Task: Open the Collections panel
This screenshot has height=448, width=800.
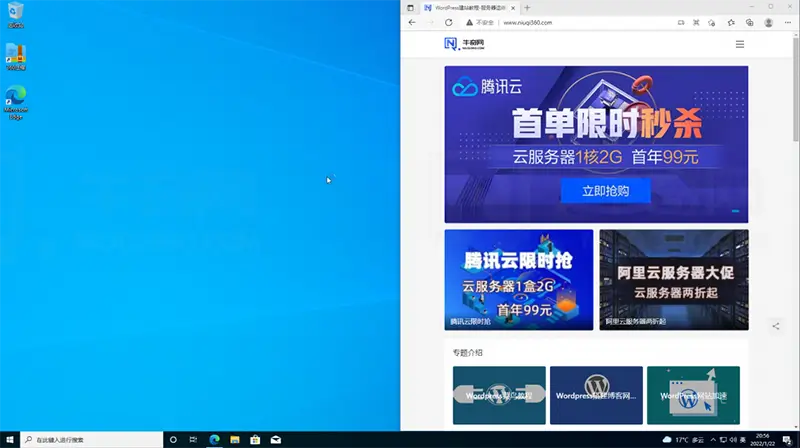Action: pos(749,22)
